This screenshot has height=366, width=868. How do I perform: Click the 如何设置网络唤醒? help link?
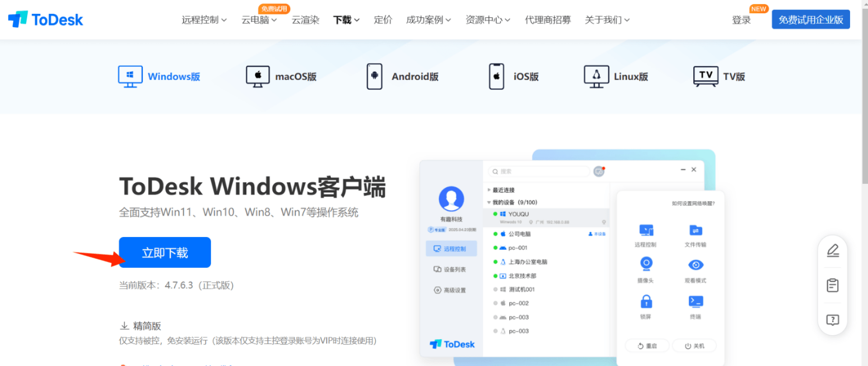click(x=693, y=203)
